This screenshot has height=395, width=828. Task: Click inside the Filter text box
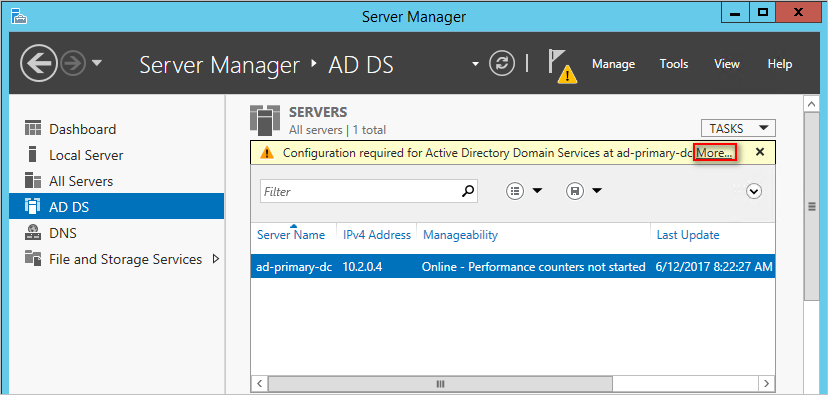click(361, 191)
